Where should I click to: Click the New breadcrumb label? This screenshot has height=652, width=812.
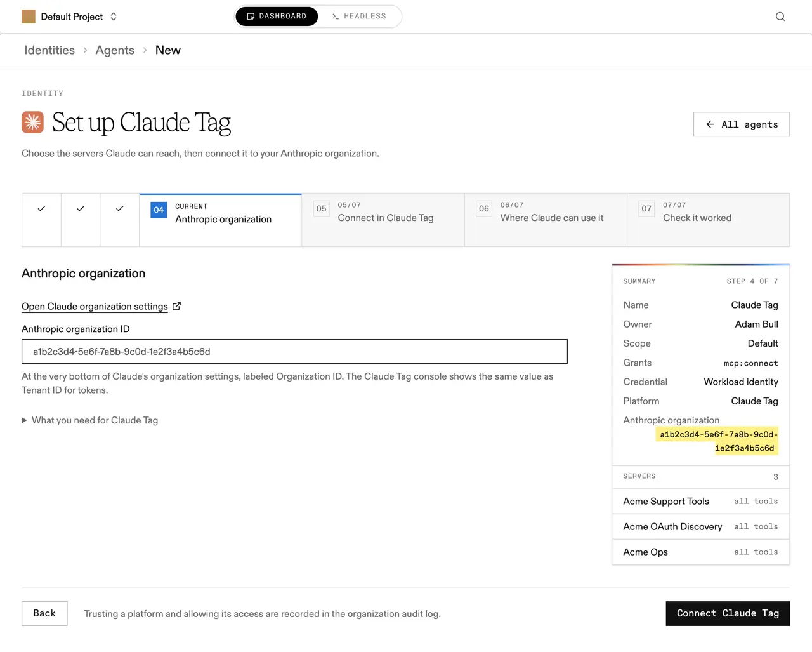(x=168, y=50)
